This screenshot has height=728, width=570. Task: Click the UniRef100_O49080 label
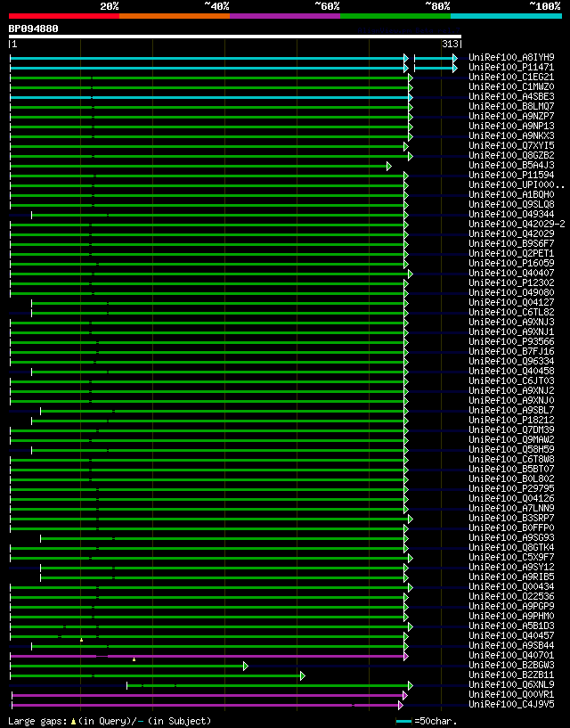[511, 293]
